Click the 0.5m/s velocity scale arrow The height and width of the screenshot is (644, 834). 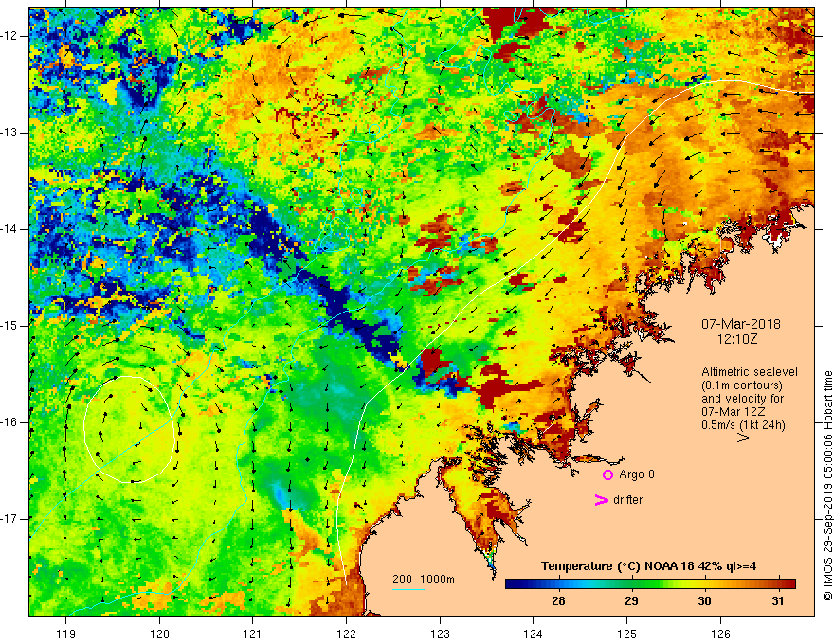pyautogui.click(x=731, y=438)
